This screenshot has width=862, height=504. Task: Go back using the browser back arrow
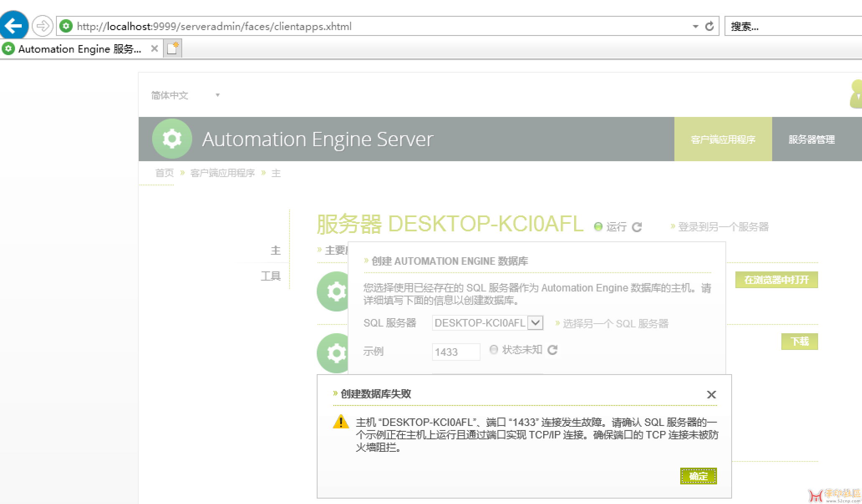[13, 26]
